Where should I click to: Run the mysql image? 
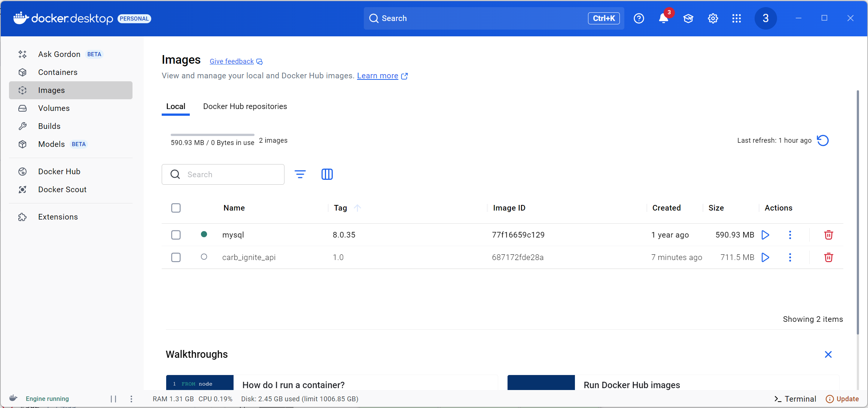(765, 235)
